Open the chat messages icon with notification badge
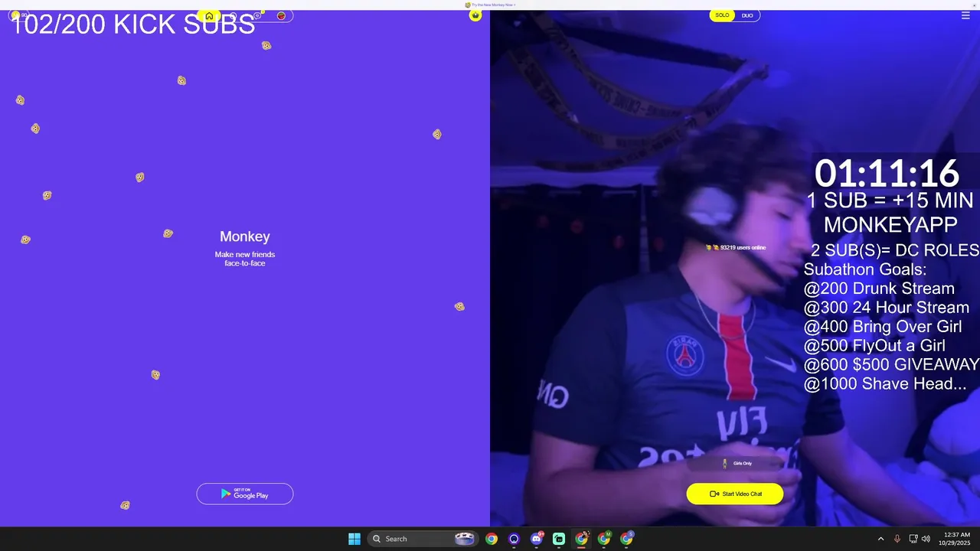Image resolution: width=980 pixels, height=551 pixels. (258, 15)
